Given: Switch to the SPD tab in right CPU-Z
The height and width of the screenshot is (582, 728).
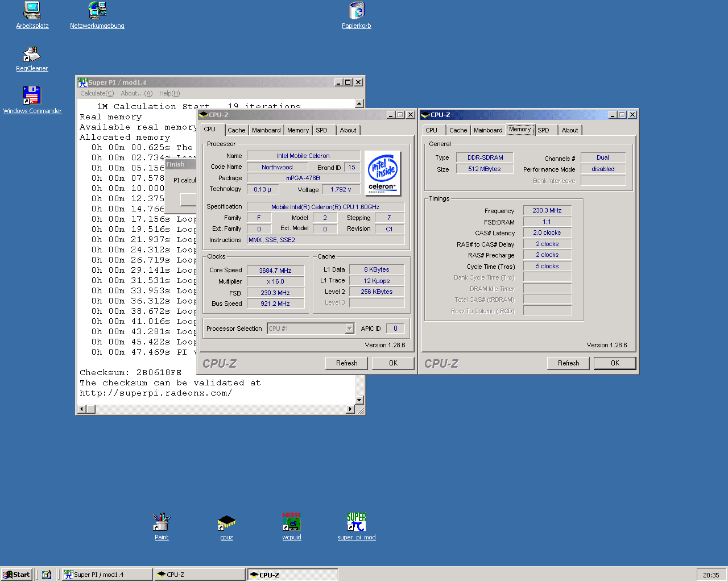Looking at the screenshot, I should pos(544,130).
